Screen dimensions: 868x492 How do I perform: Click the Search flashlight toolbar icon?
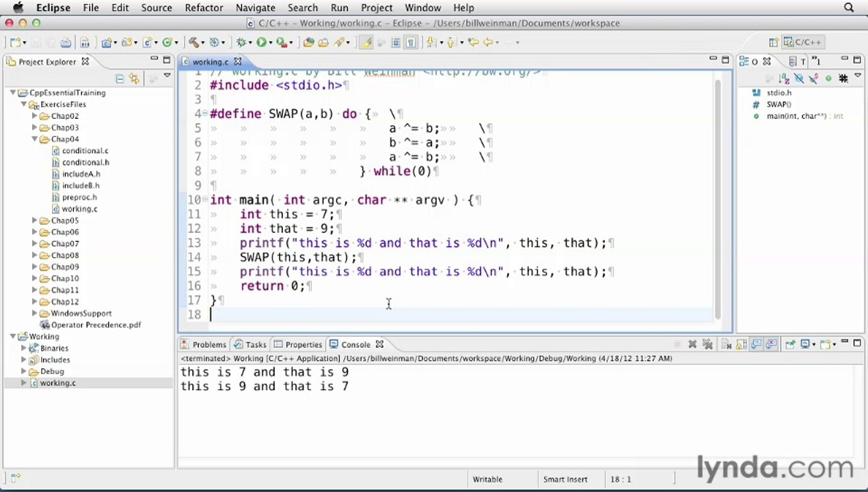339,42
